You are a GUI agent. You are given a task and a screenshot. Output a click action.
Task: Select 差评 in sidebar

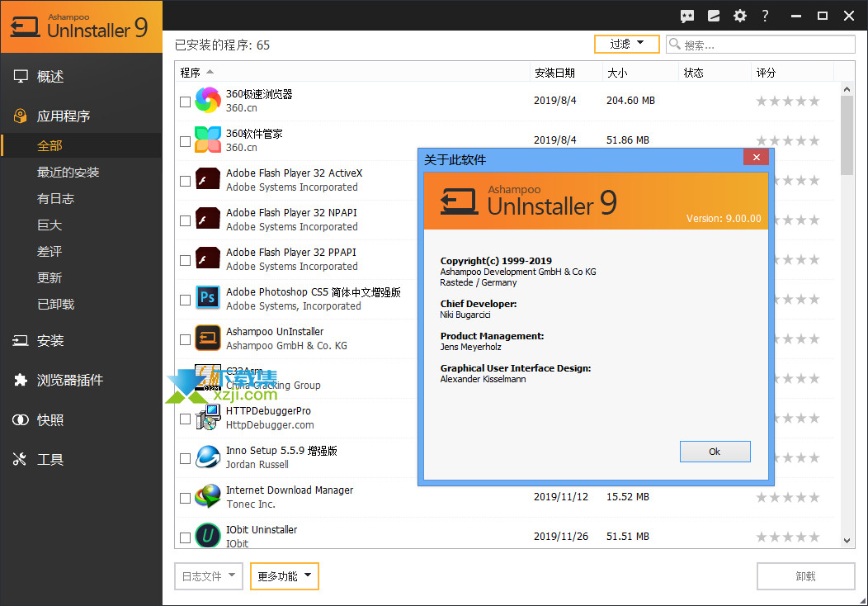click(82, 252)
